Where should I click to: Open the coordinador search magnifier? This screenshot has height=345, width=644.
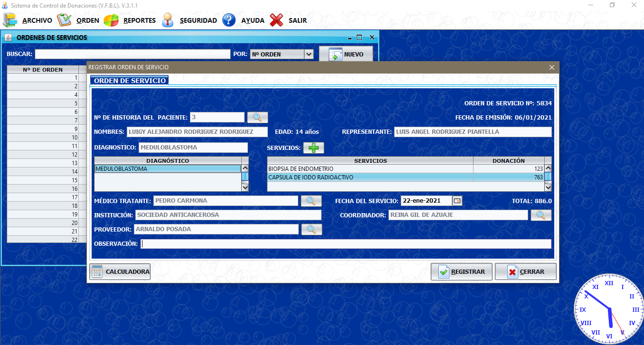point(540,215)
